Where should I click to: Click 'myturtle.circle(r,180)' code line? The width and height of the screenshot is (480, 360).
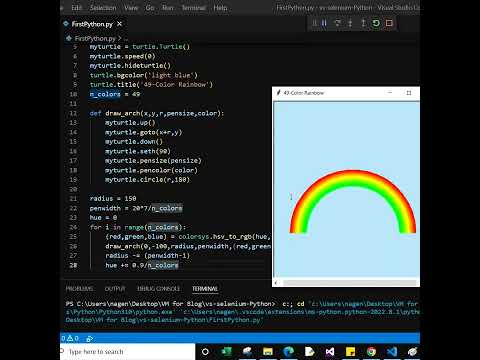tap(147, 180)
